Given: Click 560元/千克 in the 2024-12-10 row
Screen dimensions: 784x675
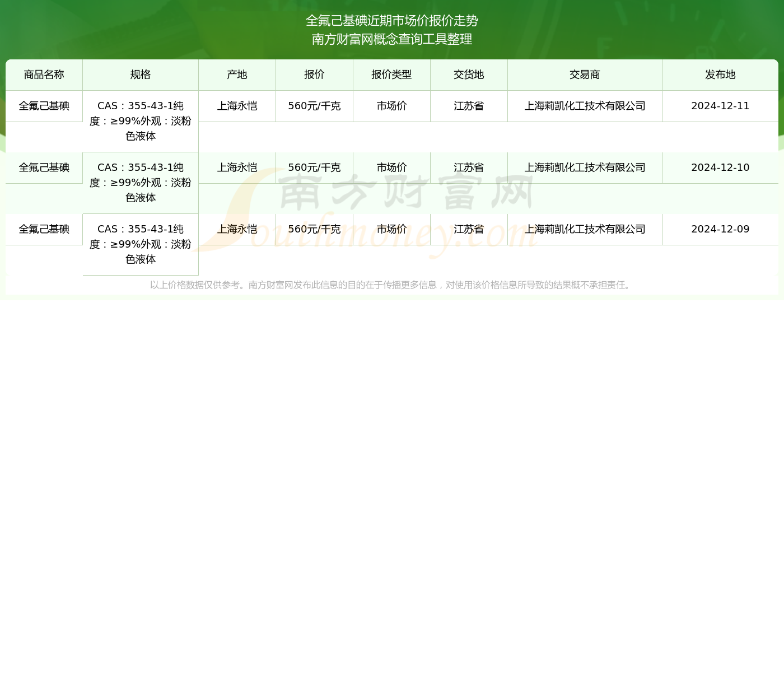Looking at the screenshot, I should click(x=315, y=167).
